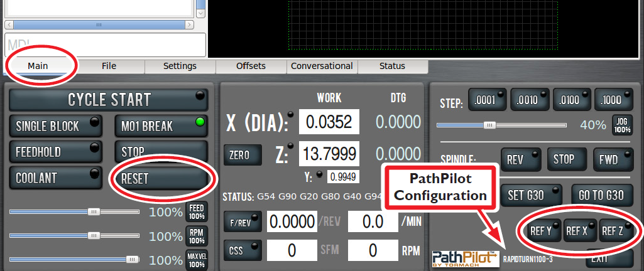The width and height of the screenshot is (644, 271).
Task: Select the .0001 step size
Action: [486, 101]
